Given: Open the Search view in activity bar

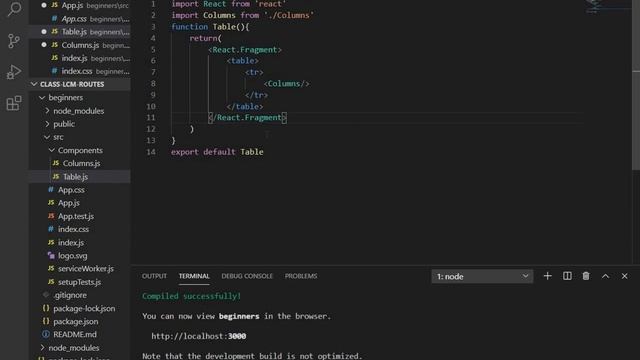Looking at the screenshot, I should click(x=14, y=9).
